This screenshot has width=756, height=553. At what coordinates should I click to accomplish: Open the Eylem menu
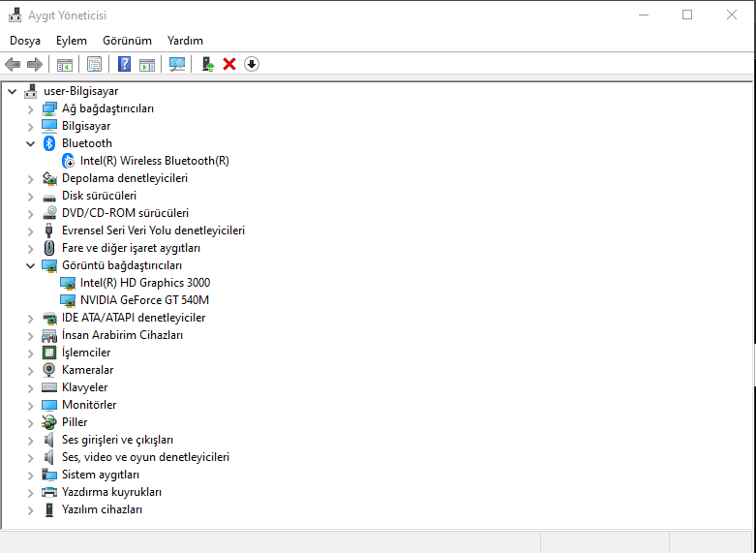click(72, 41)
